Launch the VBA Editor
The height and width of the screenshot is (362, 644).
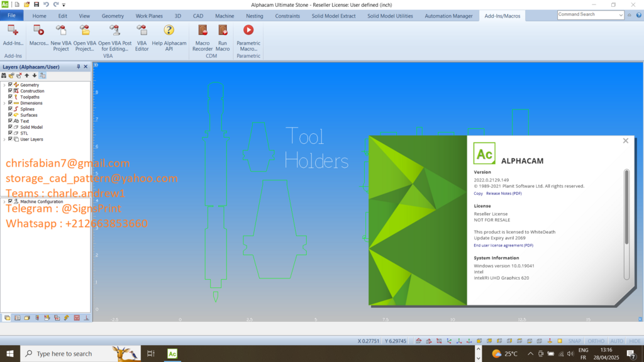point(142,30)
